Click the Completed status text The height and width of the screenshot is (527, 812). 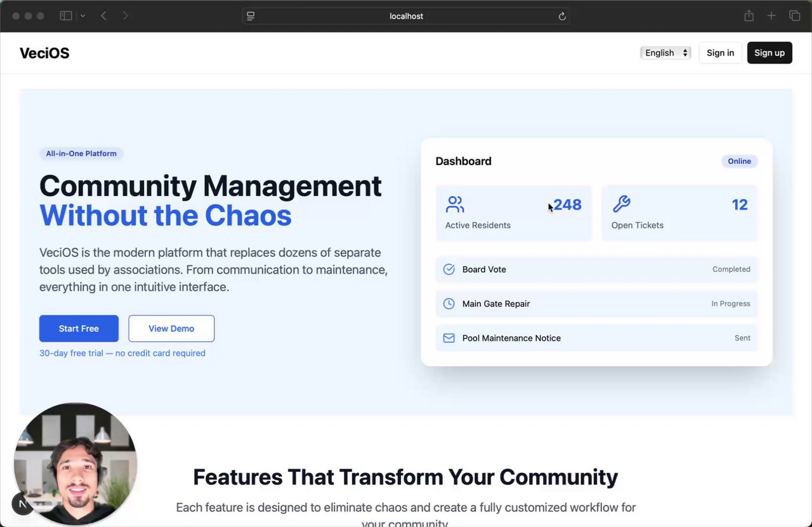[731, 269]
